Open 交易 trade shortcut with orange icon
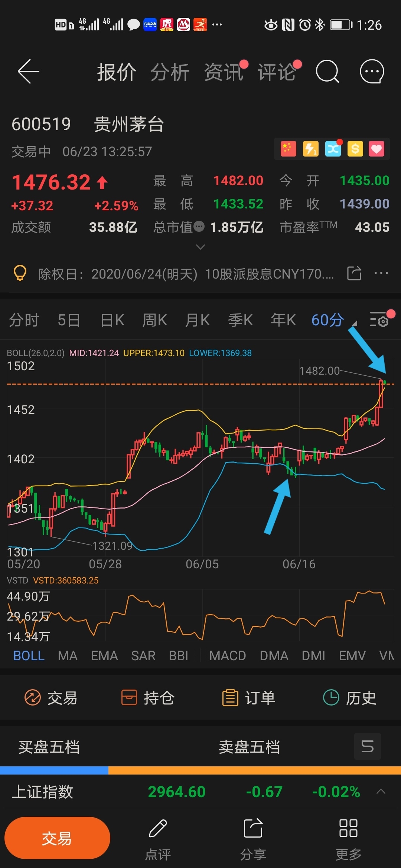Image resolution: width=401 pixels, height=868 pixels. click(50, 698)
